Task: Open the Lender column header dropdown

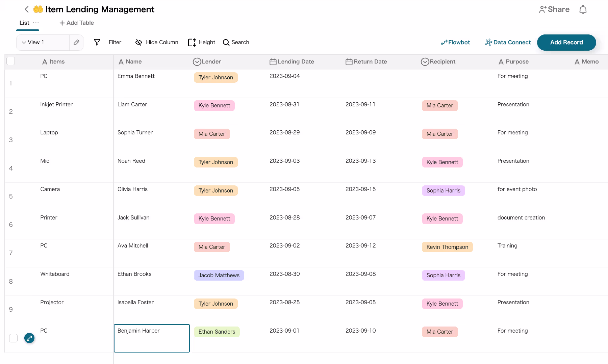Action: click(x=197, y=62)
